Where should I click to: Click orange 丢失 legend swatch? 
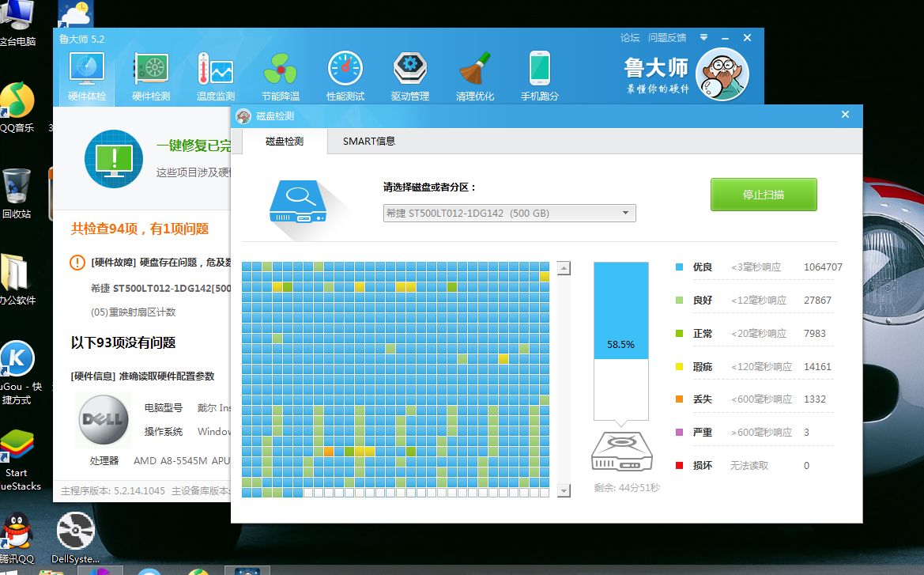click(x=680, y=399)
